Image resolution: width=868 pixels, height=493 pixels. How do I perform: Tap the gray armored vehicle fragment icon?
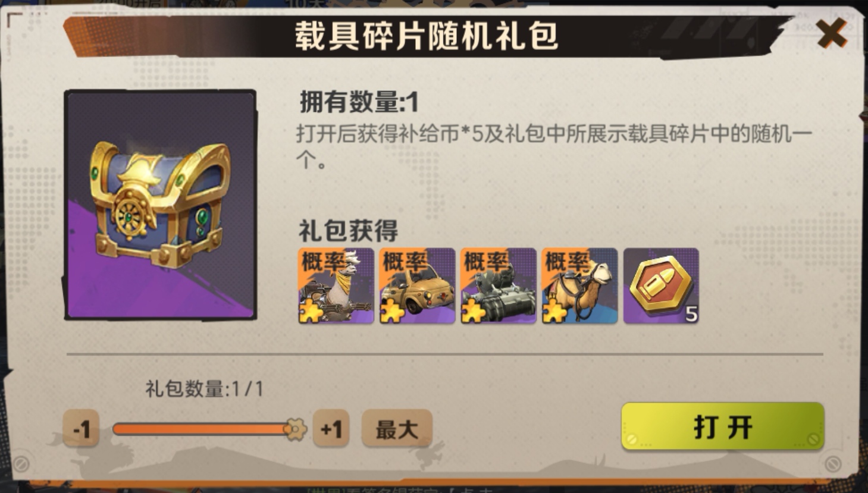[x=499, y=286]
